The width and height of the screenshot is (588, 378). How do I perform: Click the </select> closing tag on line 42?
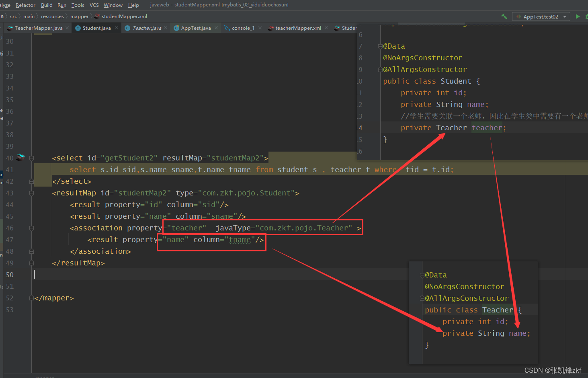[x=72, y=181]
